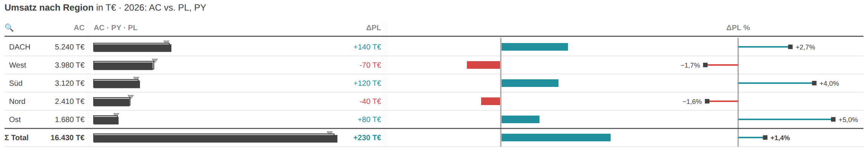Click the −1,7% lollipop marker for West
Screen dimensions: 868x153
[705, 65]
